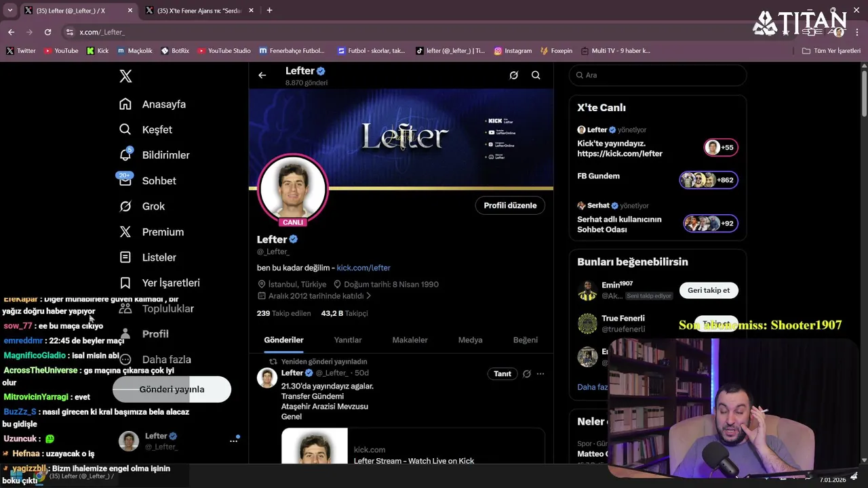
Task: Open Kick bookmark
Action: click(x=98, y=51)
